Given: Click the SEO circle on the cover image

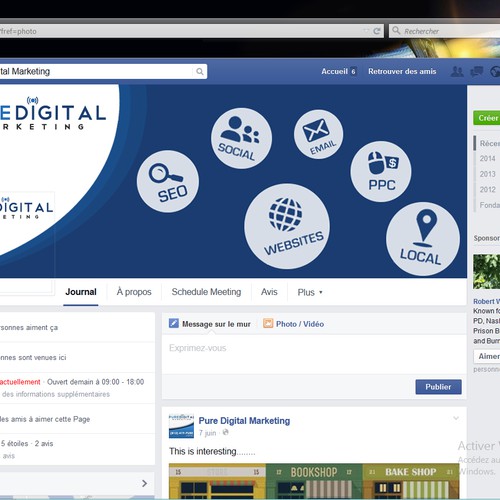Looking at the screenshot, I should [168, 182].
